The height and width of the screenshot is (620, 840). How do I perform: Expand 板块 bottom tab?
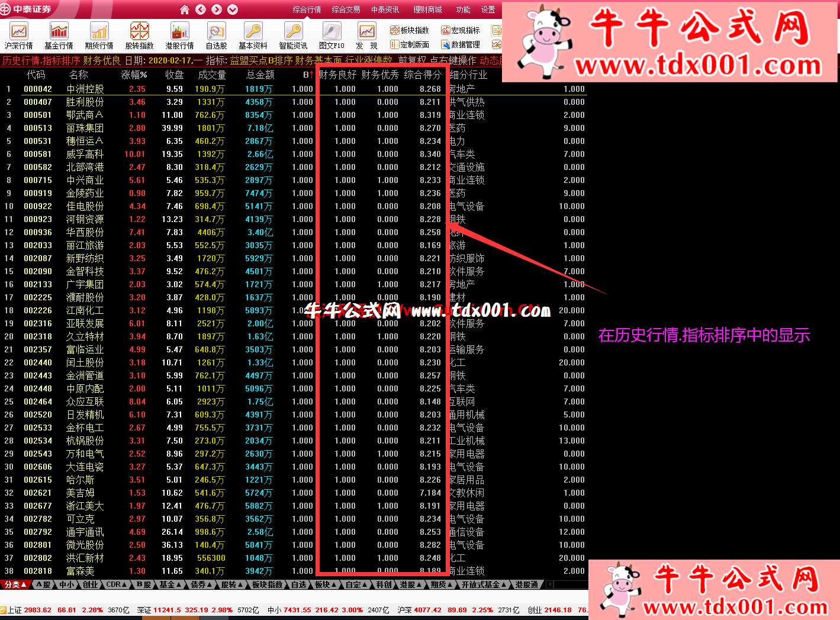[326, 584]
